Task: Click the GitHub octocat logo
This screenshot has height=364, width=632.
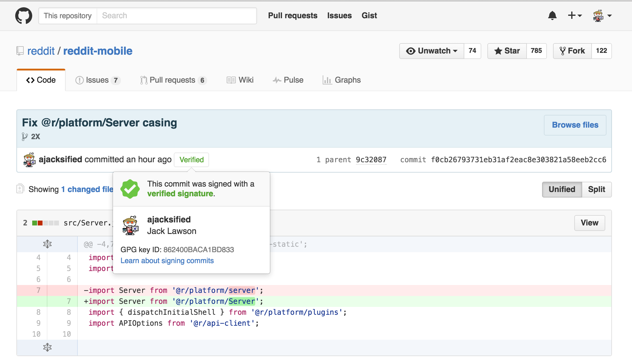Action: tap(24, 15)
